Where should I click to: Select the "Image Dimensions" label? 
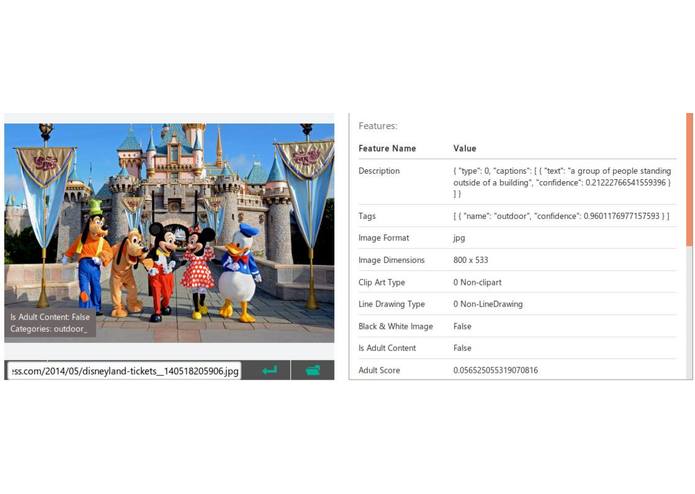[x=391, y=260]
